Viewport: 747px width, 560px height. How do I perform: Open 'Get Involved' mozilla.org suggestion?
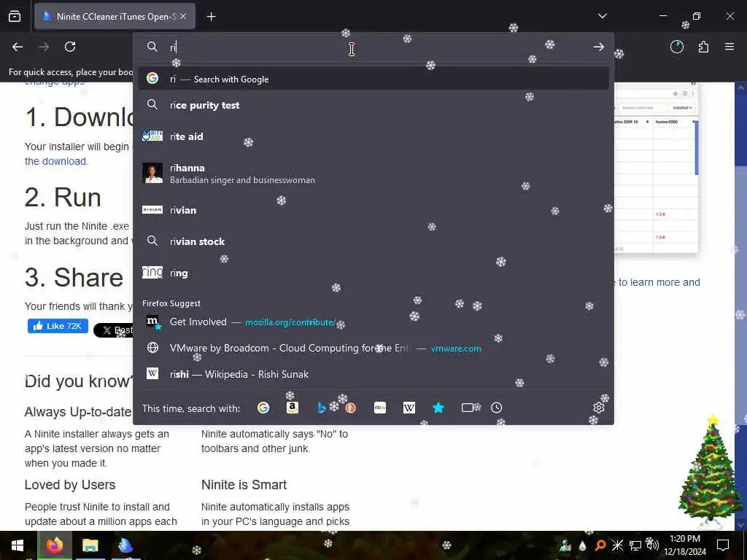click(373, 322)
